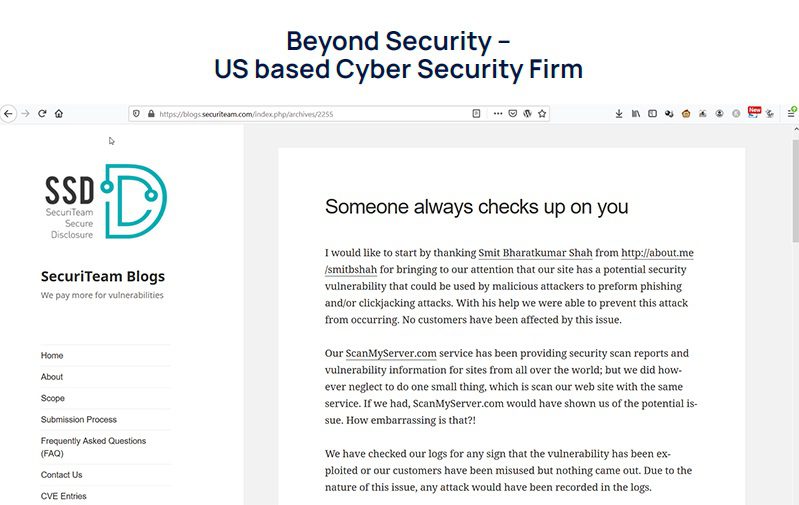Image resolution: width=799 pixels, height=505 pixels.
Task: Click the SSD SecuriTeam logo
Action: [105, 201]
